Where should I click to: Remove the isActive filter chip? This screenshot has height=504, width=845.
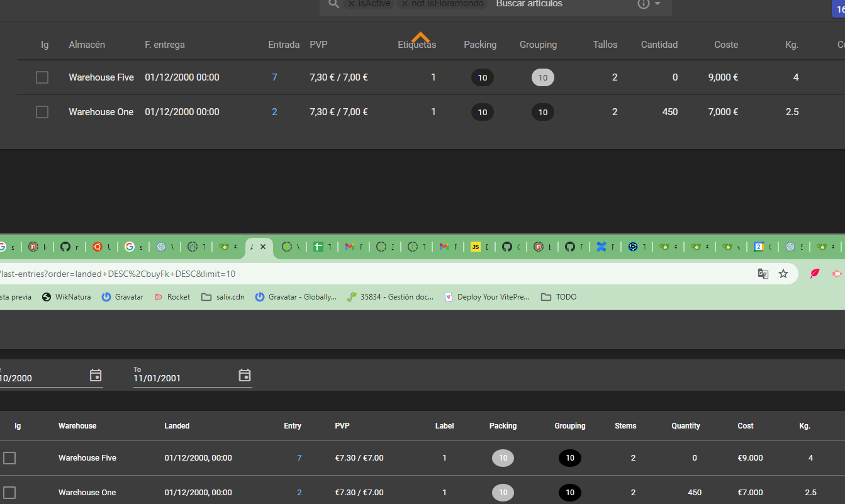click(351, 4)
